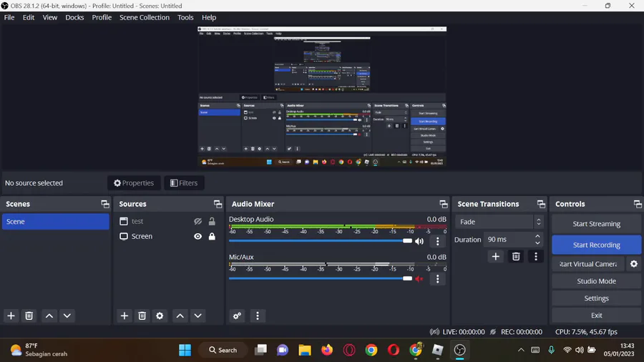Move source up in Sources list
The image size is (644, 362).
tap(180, 315)
